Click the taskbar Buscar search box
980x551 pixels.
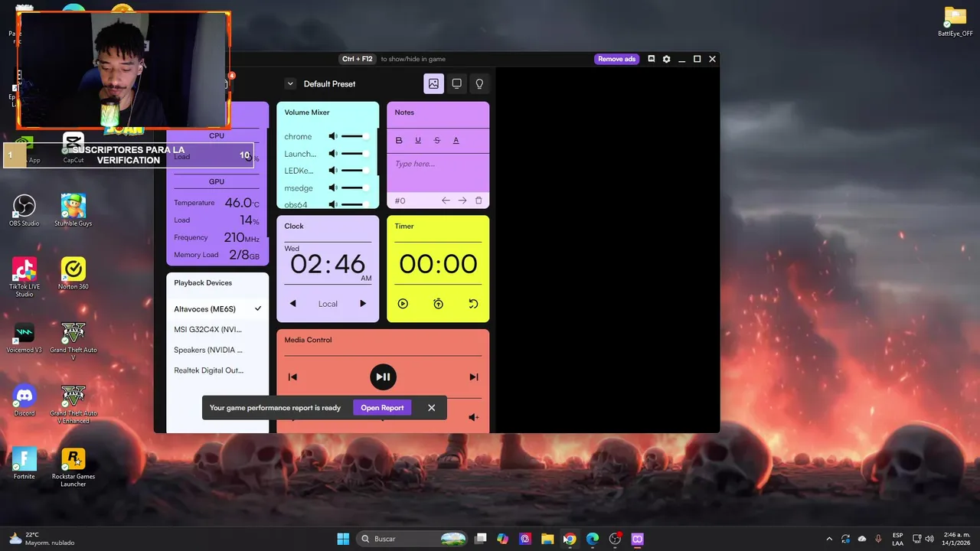(x=412, y=539)
